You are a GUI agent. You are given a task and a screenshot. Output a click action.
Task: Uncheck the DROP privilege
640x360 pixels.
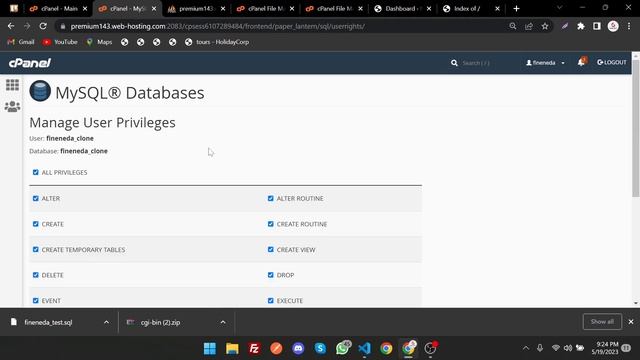coord(271,275)
